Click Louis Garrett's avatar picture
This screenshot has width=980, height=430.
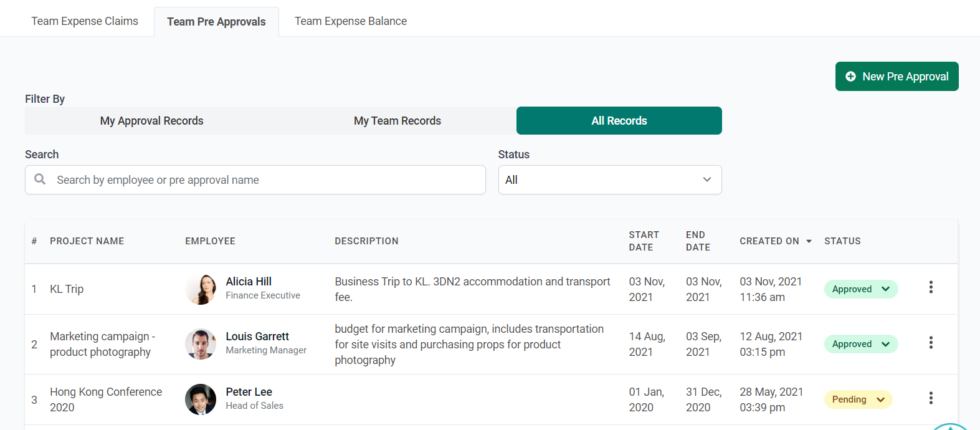[x=201, y=344]
